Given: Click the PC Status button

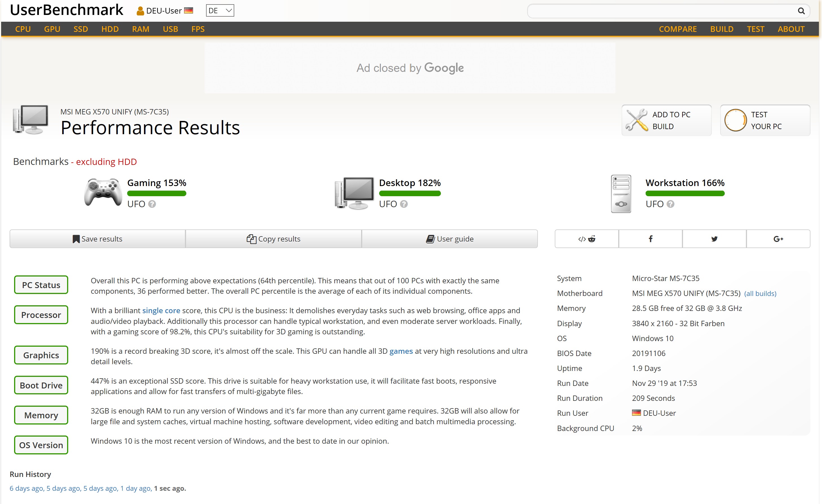Looking at the screenshot, I should pos(41,285).
